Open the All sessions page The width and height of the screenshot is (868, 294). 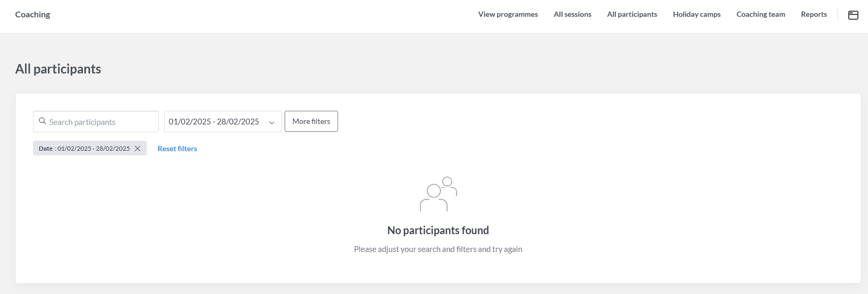[572, 15]
